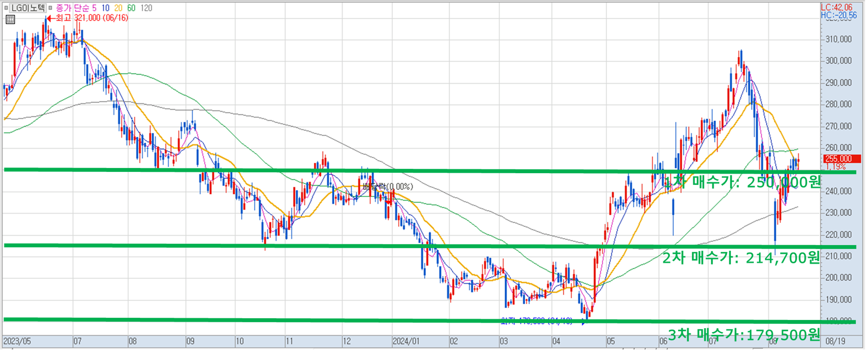Click the 최고 321,000 (06/16) high marker
The height and width of the screenshot is (352, 868).
(x=88, y=18)
